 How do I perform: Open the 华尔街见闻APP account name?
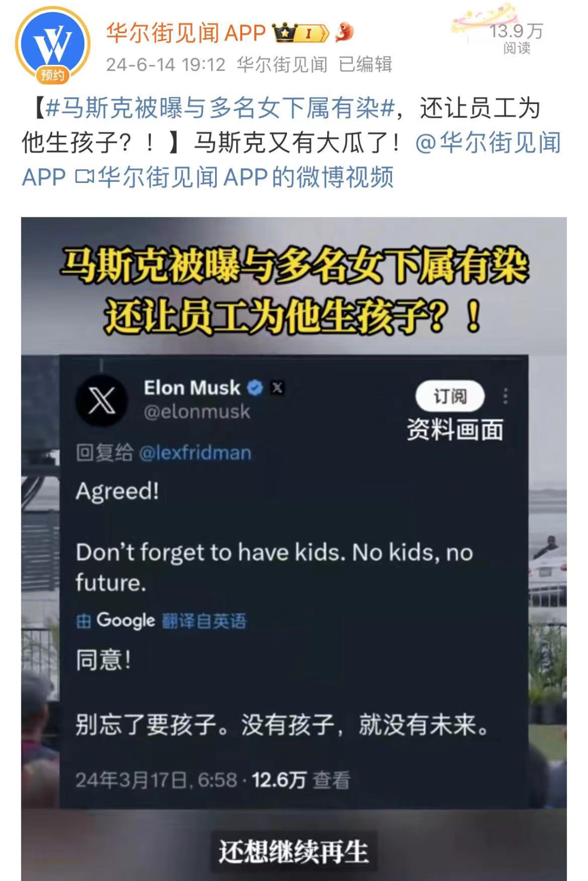(x=186, y=33)
